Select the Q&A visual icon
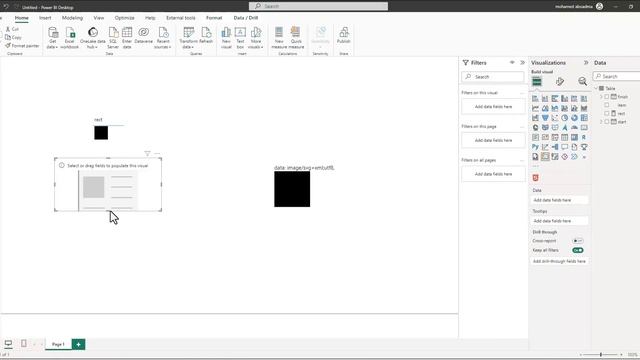 564,147
